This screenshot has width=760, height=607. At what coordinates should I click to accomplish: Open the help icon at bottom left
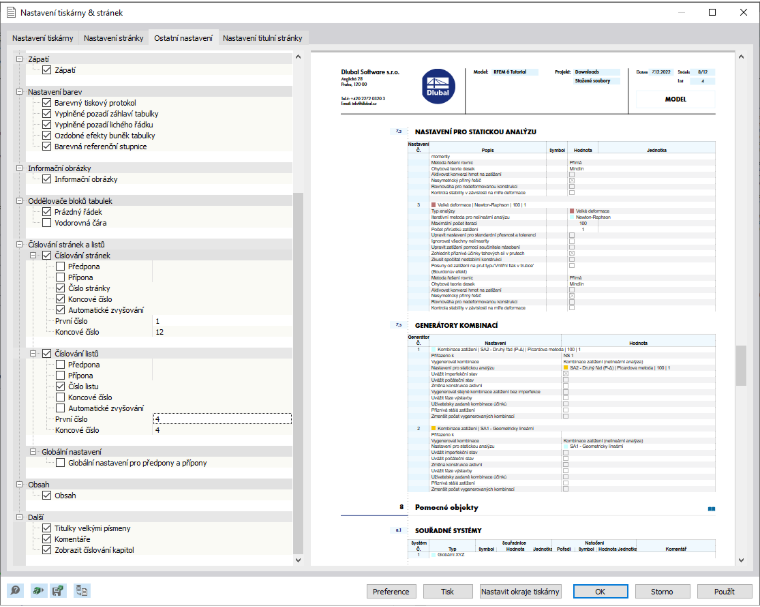pyautogui.click(x=16, y=591)
